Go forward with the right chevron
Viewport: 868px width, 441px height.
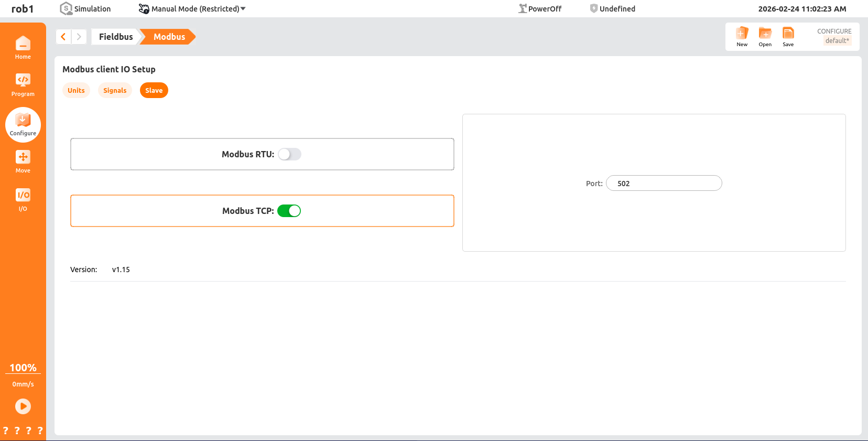tap(79, 37)
